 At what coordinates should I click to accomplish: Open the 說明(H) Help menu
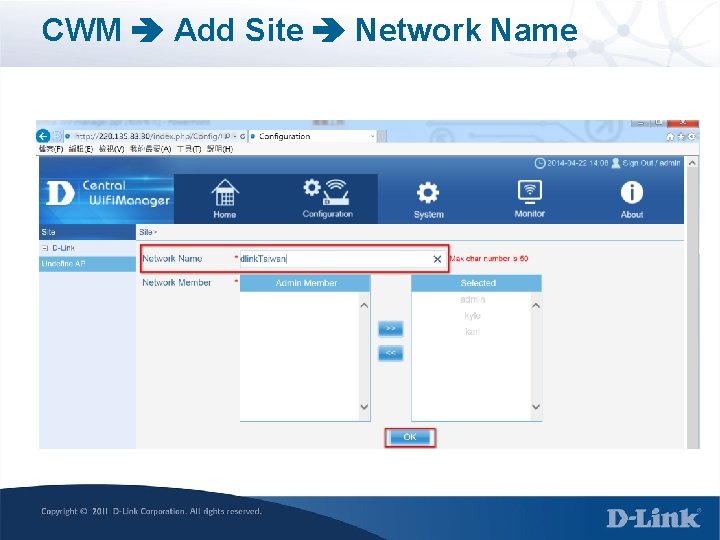point(219,149)
